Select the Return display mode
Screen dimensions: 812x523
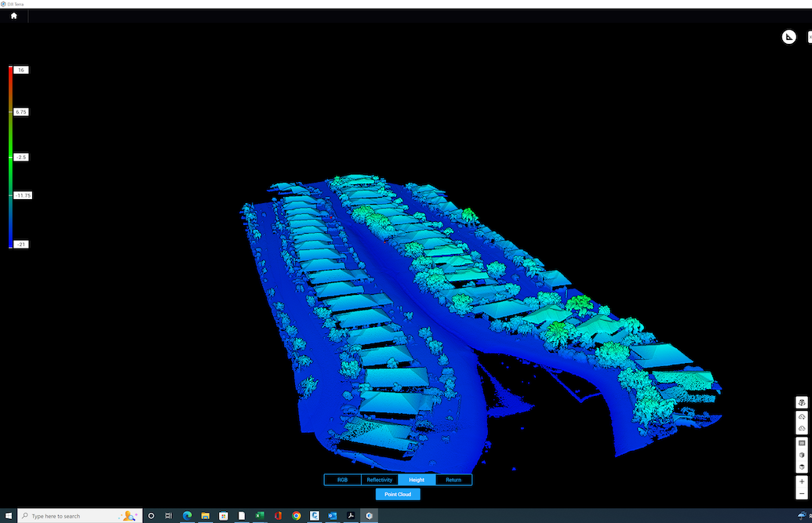tap(453, 480)
